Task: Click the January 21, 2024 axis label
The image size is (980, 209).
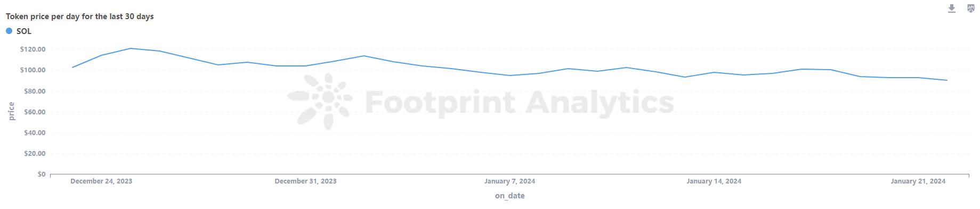Action: [x=918, y=181]
